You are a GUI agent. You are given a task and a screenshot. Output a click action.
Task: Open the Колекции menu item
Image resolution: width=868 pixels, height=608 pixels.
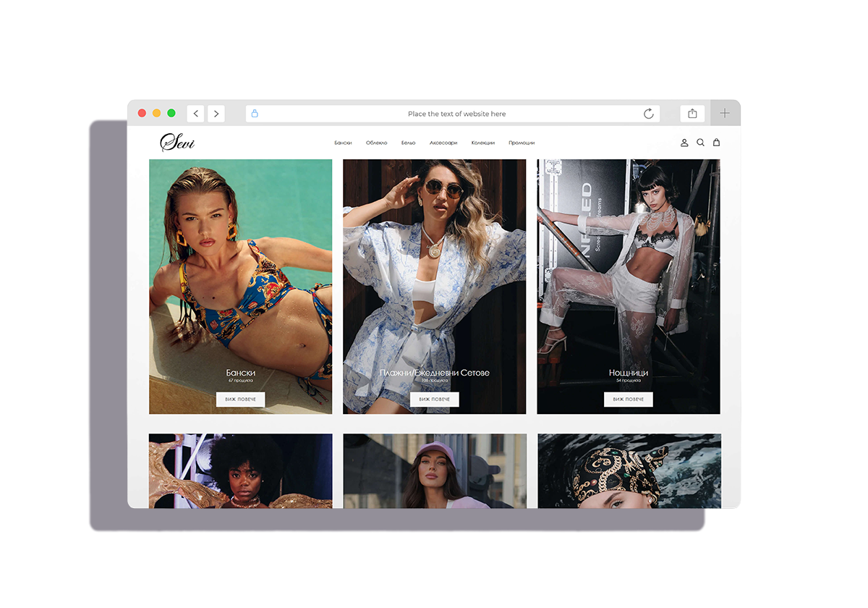tap(483, 143)
